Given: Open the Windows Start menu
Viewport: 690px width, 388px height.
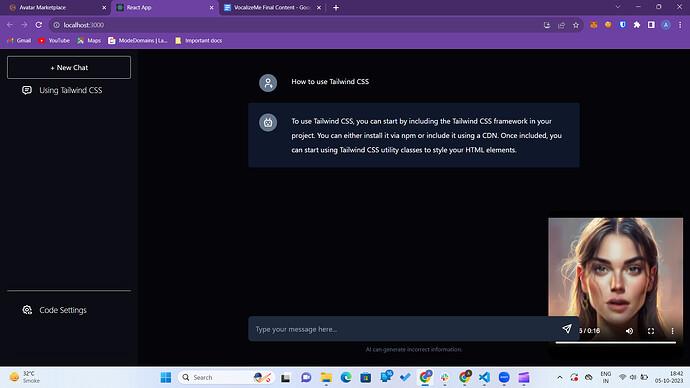Looking at the screenshot, I should pos(166,377).
